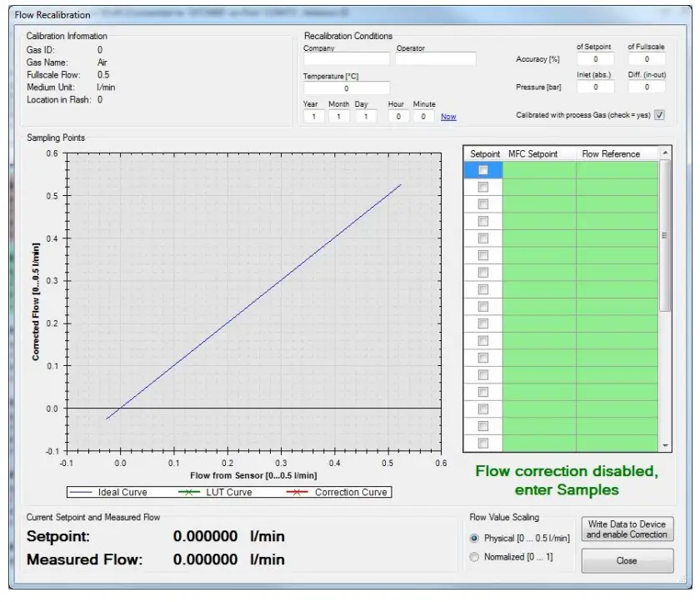This screenshot has width=700, height=602.
Task: Click the Accuracy 'of Setpoint' field
Action: point(594,58)
